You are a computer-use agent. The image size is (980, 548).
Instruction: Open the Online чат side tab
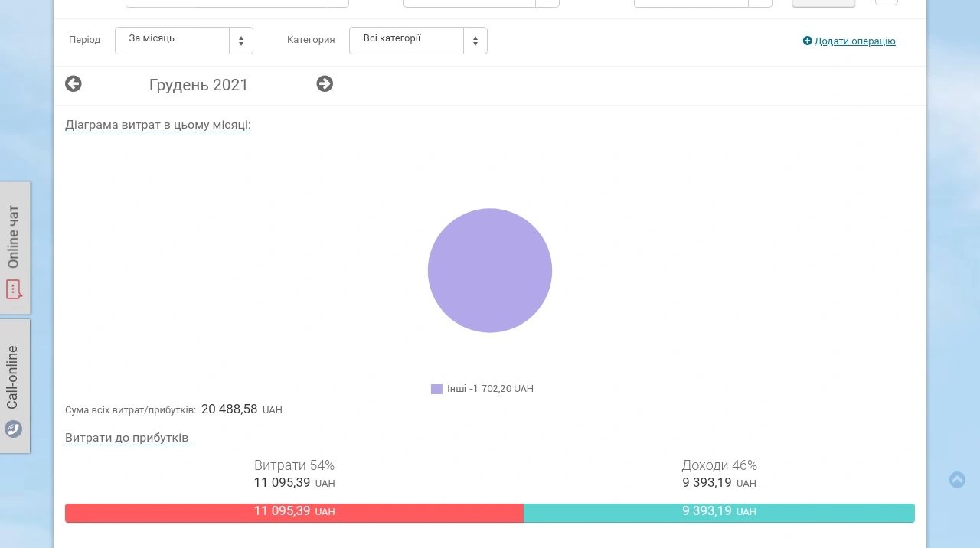(15, 248)
